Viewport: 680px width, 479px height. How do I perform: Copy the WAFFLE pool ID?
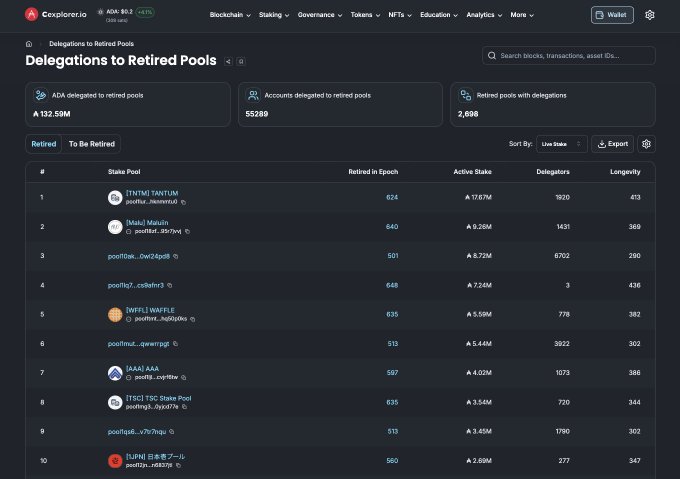pyautogui.click(x=193, y=319)
